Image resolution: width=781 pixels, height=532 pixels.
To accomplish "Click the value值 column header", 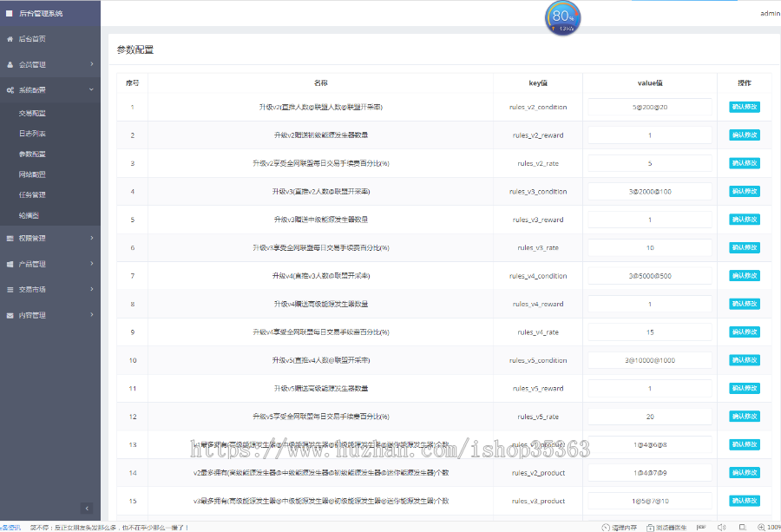I will tap(649, 83).
